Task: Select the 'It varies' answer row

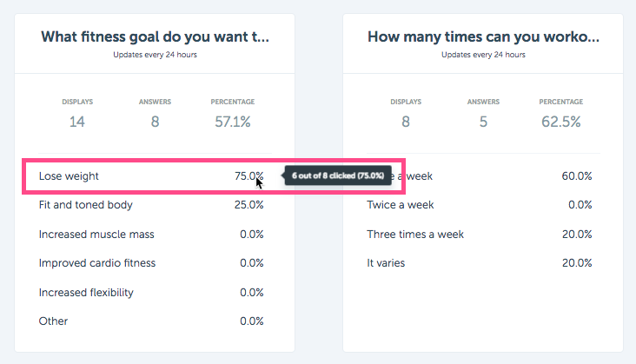Action: [x=480, y=263]
